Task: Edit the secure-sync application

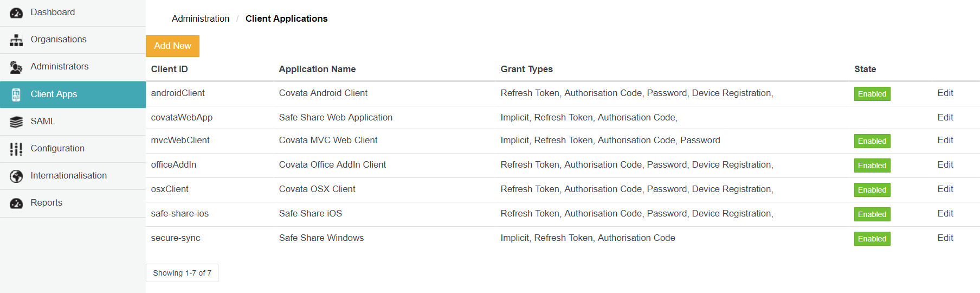Action: point(945,238)
